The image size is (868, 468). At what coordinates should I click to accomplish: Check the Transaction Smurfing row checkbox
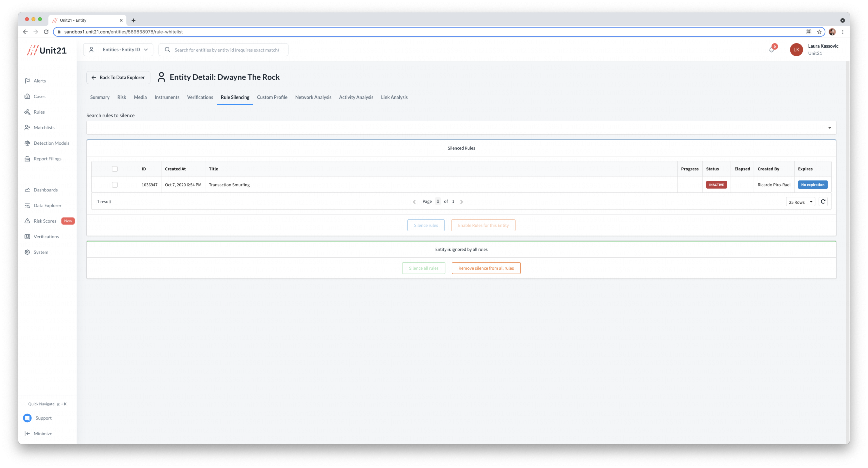point(115,185)
